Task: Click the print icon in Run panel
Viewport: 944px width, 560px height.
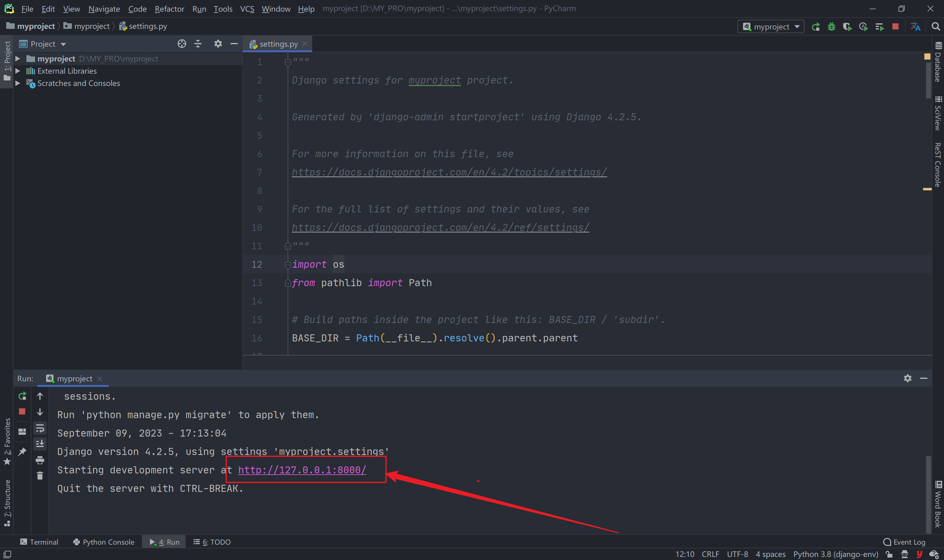Action: (40, 460)
